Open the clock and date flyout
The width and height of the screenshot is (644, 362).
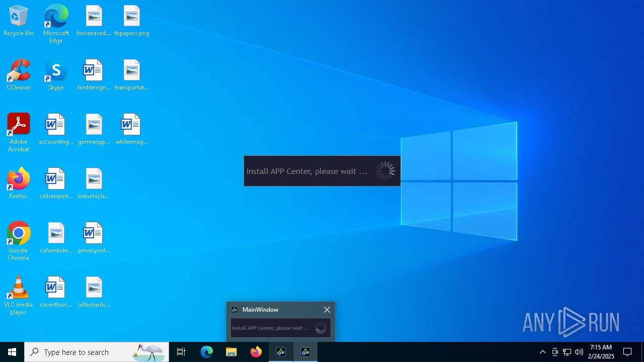[601, 352]
